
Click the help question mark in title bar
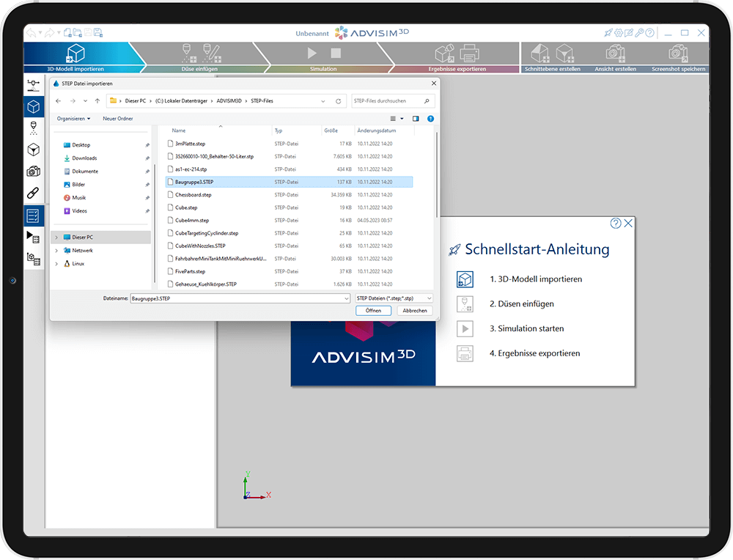point(649,33)
